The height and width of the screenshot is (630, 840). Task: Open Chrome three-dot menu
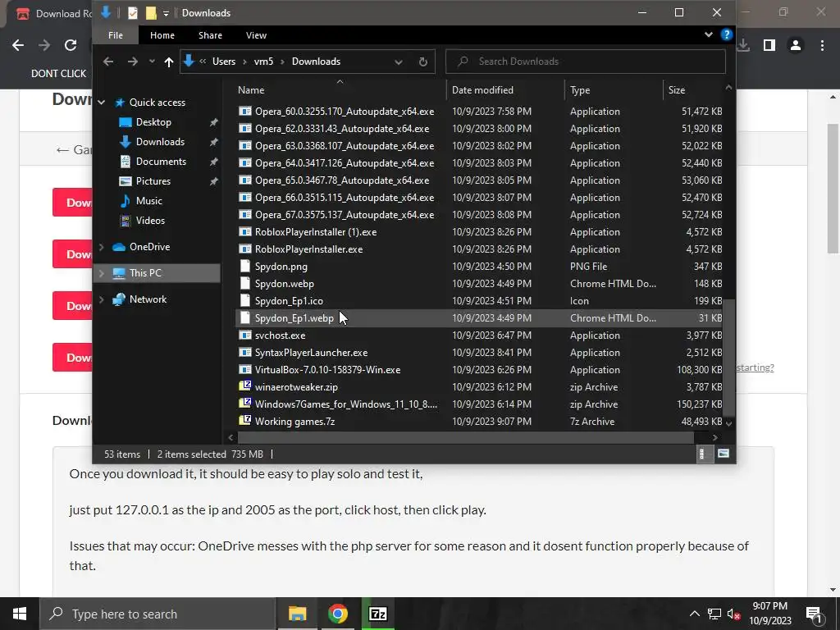click(x=822, y=46)
